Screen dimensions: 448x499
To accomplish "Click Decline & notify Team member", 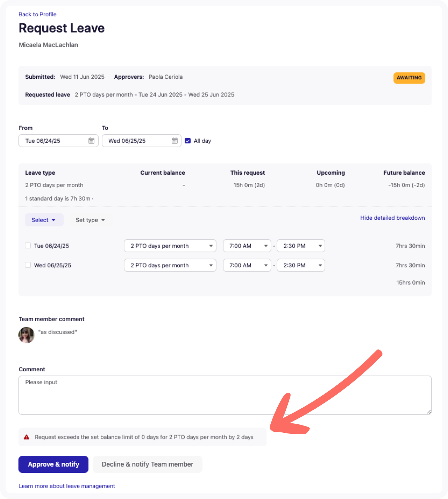I will (x=147, y=464).
